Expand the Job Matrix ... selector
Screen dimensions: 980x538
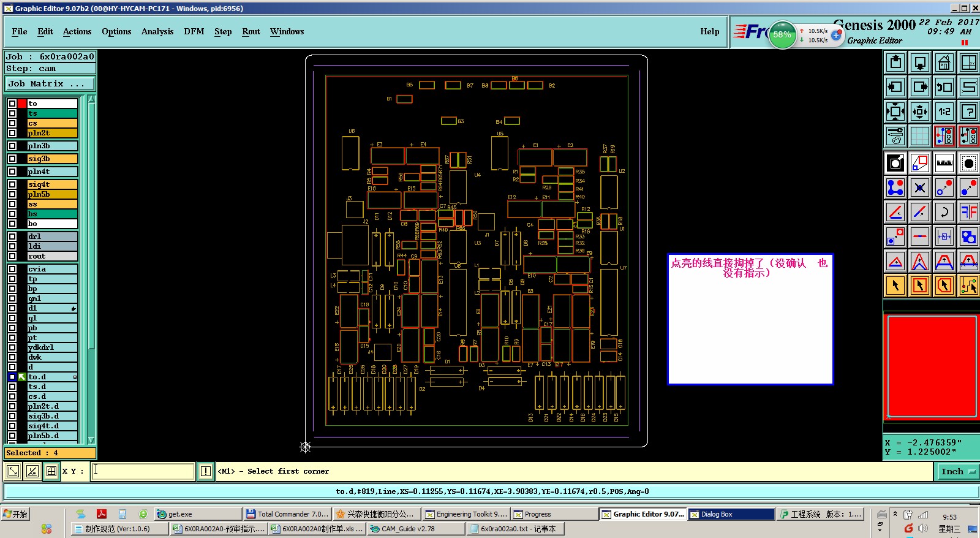pos(50,84)
